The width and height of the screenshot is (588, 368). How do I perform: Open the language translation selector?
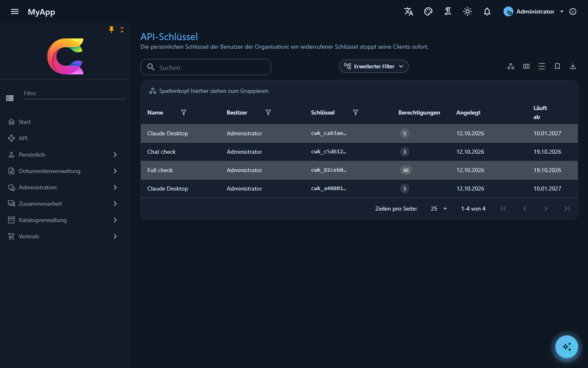point(409,11)
